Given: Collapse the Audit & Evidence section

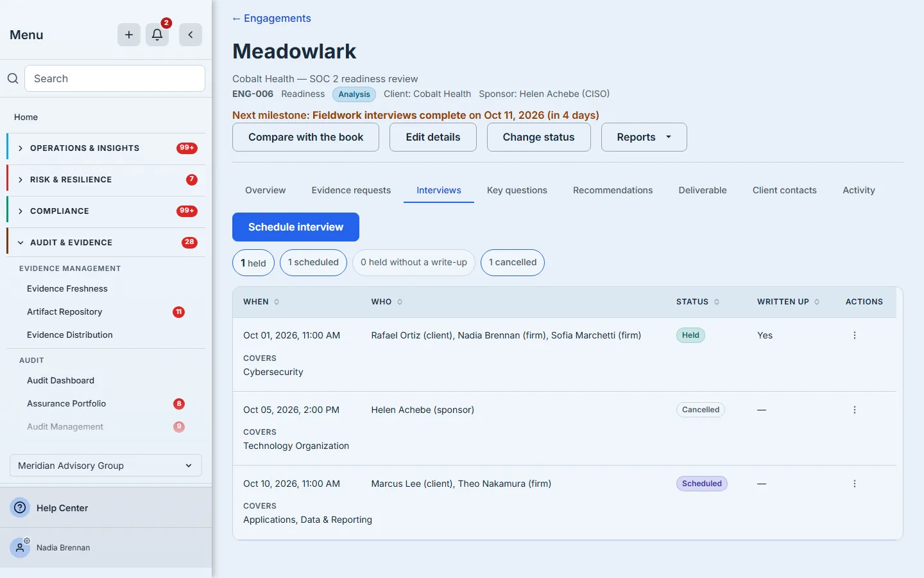Looking at the screenshot, I should (x=106, y=243).
